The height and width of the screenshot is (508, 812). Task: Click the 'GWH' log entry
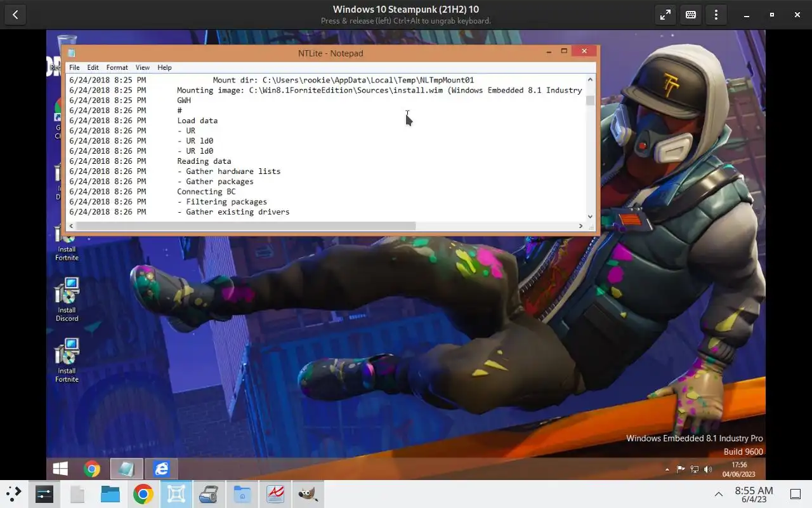click(x=184, y=100)
